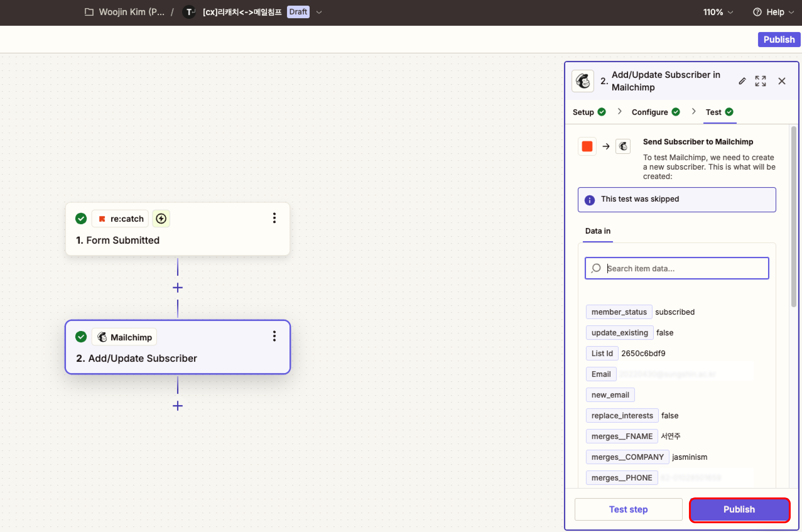Open the three-dot menu on the Mailchimp step

[x=274, y=336]
